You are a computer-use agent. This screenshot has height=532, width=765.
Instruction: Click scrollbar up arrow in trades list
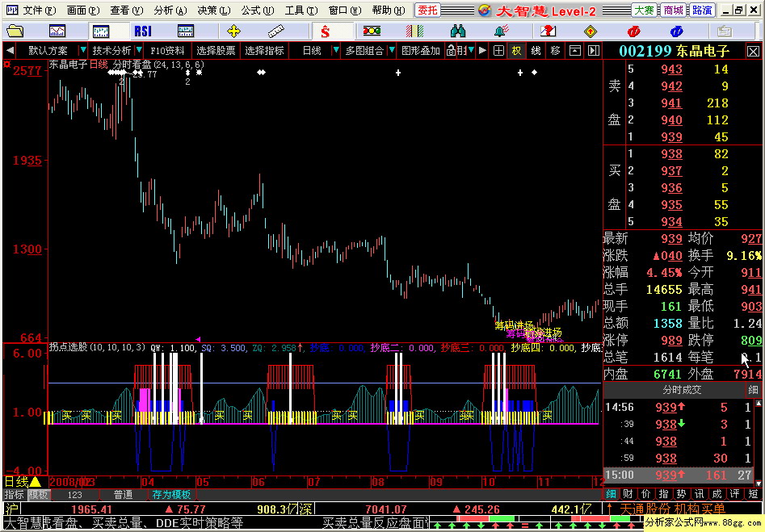point(759,403)
